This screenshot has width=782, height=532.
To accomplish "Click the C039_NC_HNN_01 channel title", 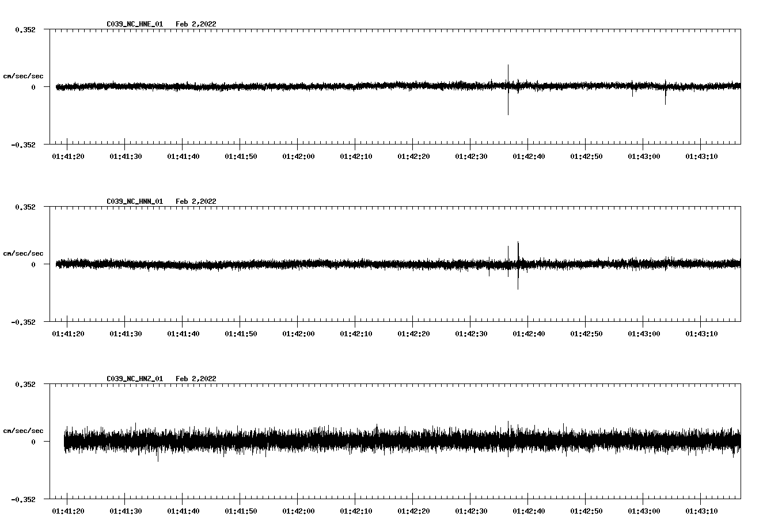I will coord(135,202).
